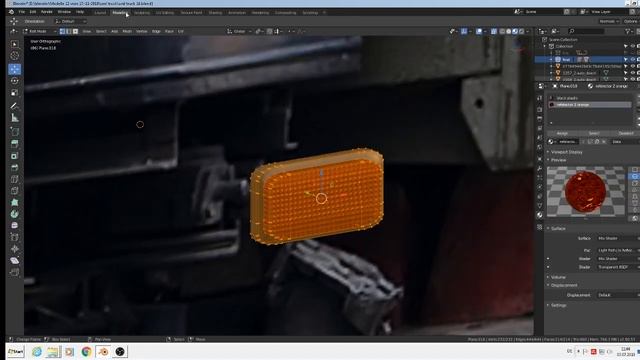Switch to Wireframe viewport shading
640x360 pixels.
click(x=502, y=31)
